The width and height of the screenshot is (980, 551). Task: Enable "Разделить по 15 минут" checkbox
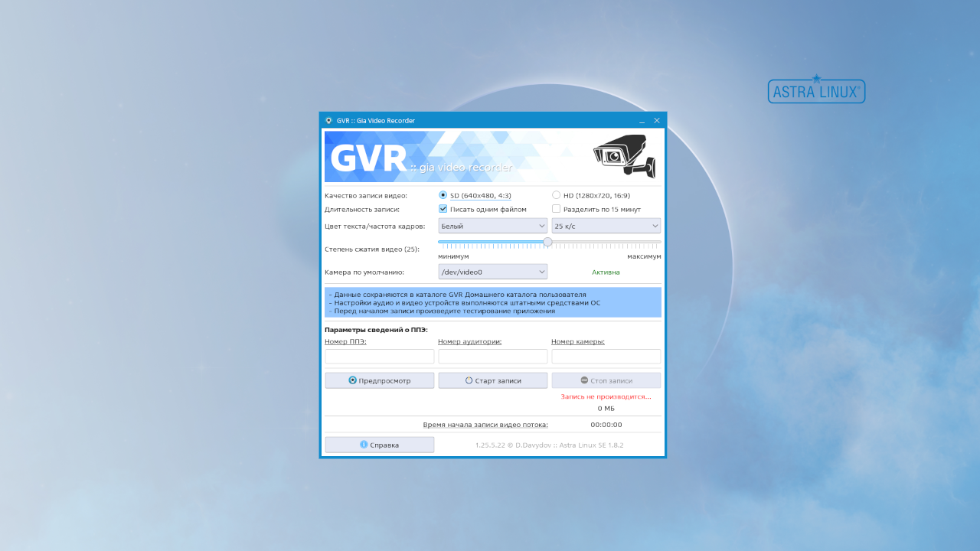tap(556, 209)
